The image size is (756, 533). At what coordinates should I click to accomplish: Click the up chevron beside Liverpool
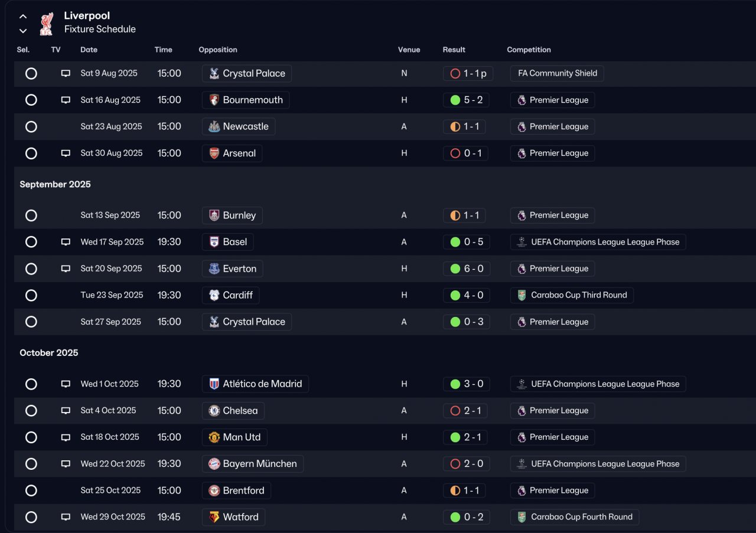(x=23, y=17)
